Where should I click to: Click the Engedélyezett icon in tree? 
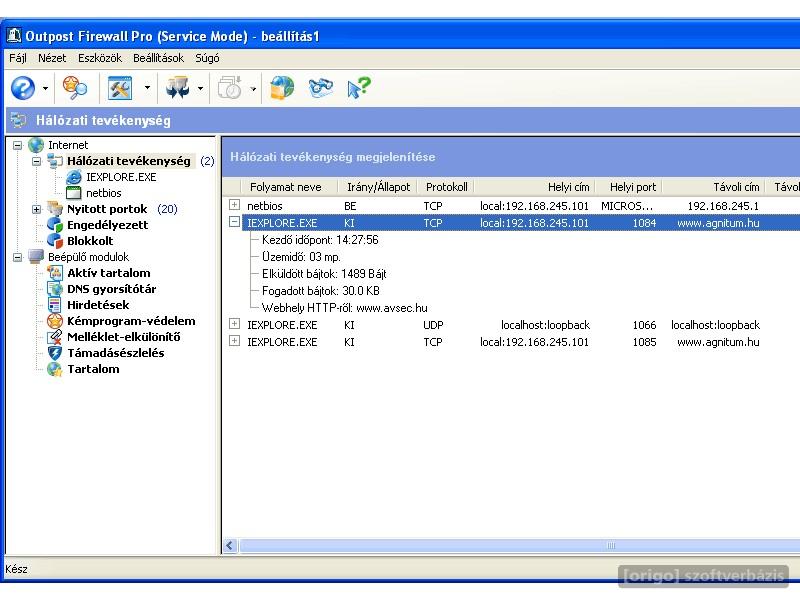[55, 224]
